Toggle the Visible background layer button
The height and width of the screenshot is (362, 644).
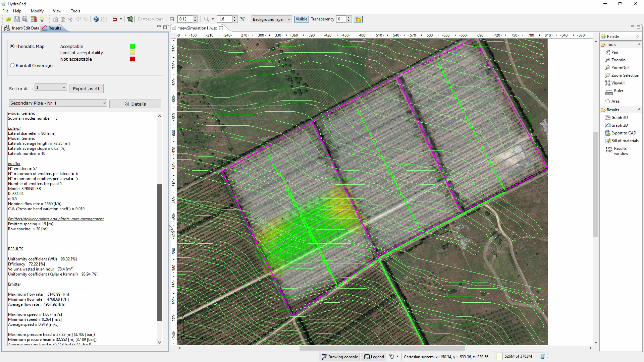pyautogui.click(x=301, y=19)
